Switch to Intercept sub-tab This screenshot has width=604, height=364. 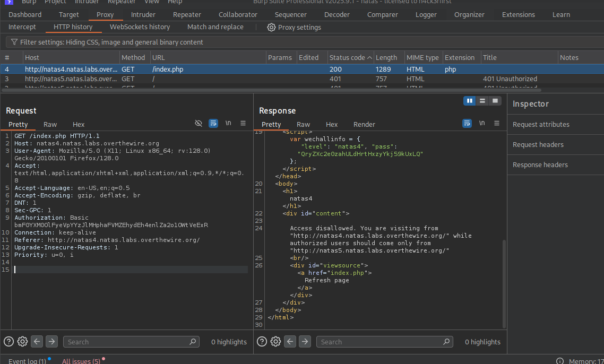[22, 27]
